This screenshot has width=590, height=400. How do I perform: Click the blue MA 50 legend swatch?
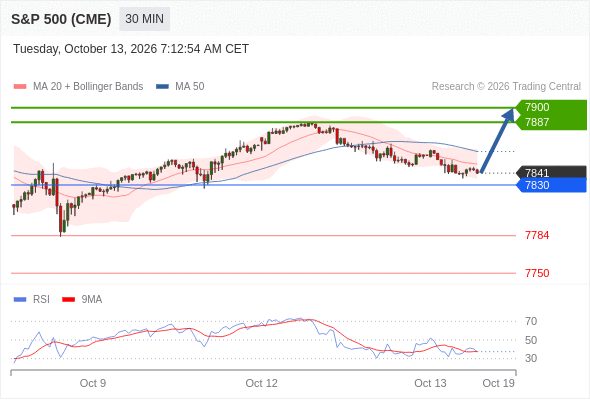[163, 87]
